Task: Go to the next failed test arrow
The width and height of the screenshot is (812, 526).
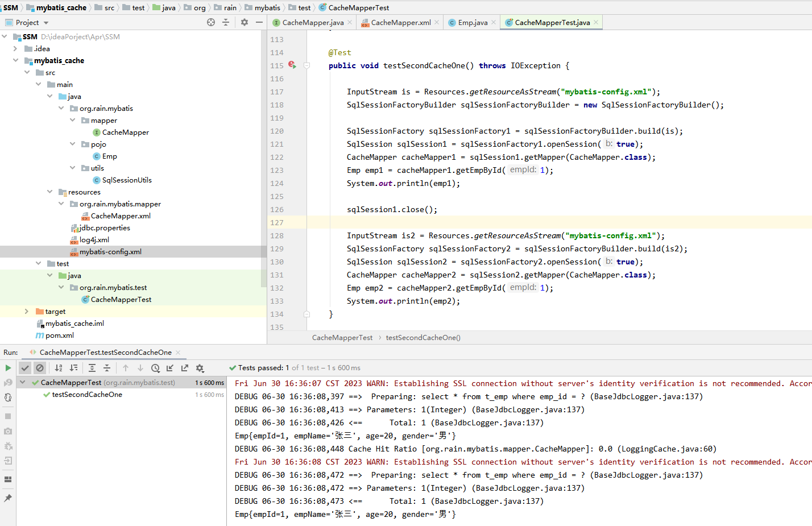Action: (x=140, y=368)
